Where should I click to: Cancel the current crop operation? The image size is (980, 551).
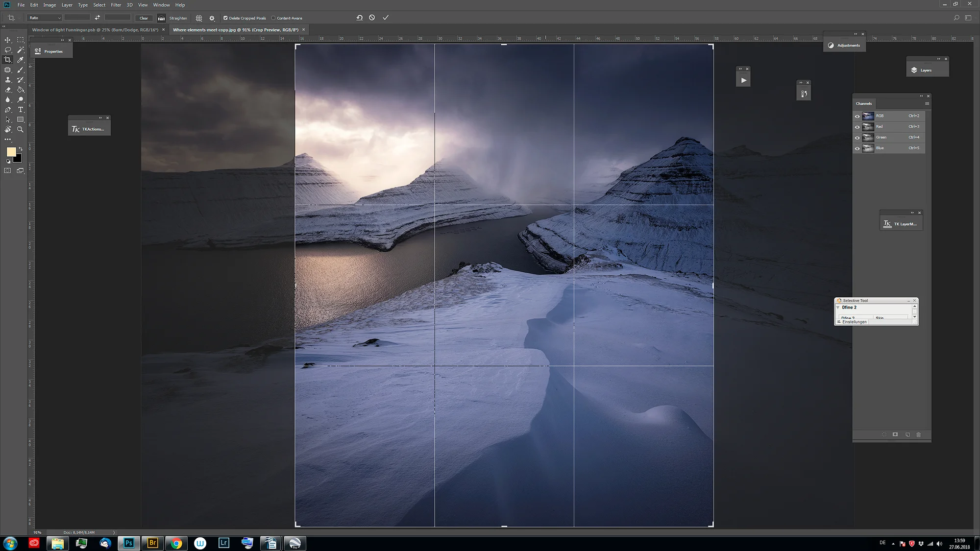point(372,18)
